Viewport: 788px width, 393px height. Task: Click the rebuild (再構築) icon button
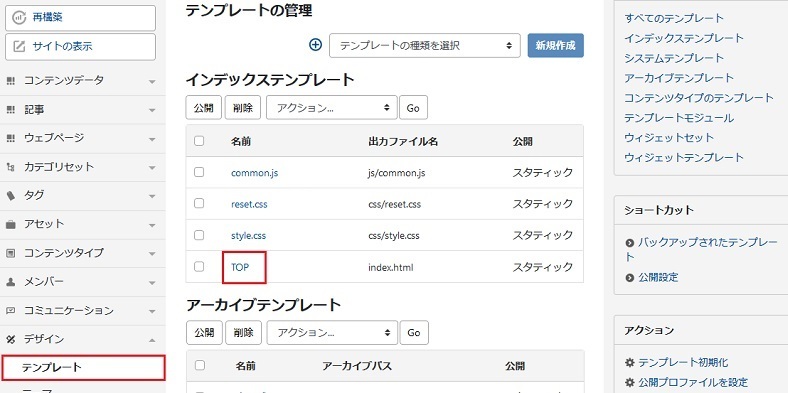click(x=19, y=17)
